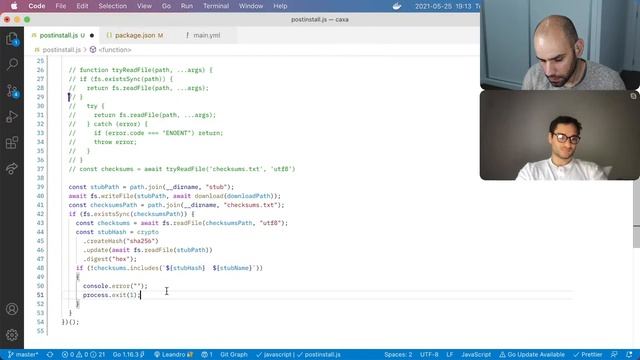Click the console.error line of code
Viewport: 640px width, 360px height.
[x=115, y=286]
